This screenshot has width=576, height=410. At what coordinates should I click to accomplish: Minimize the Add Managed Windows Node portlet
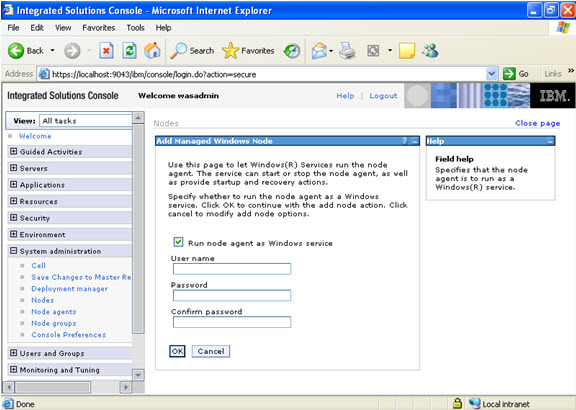point(415,141)
